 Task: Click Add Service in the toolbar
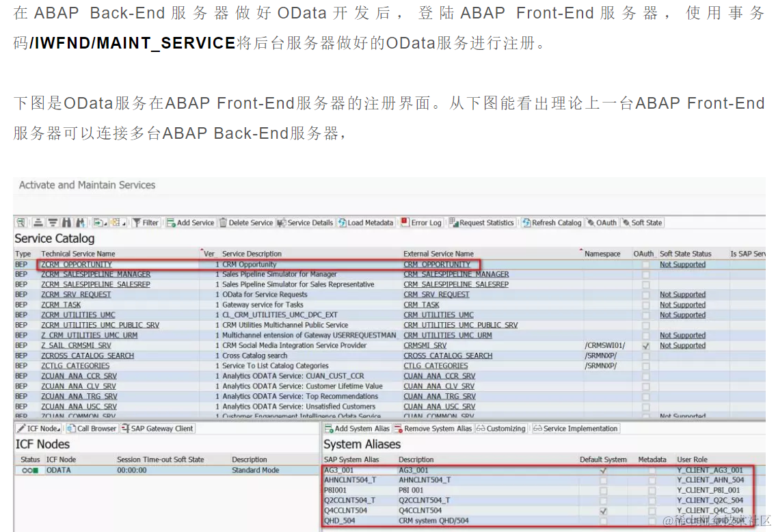190,223
